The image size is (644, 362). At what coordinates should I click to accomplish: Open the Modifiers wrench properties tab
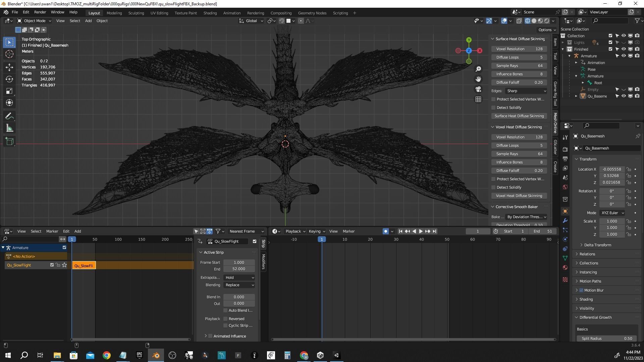click(x=565, y=221)
